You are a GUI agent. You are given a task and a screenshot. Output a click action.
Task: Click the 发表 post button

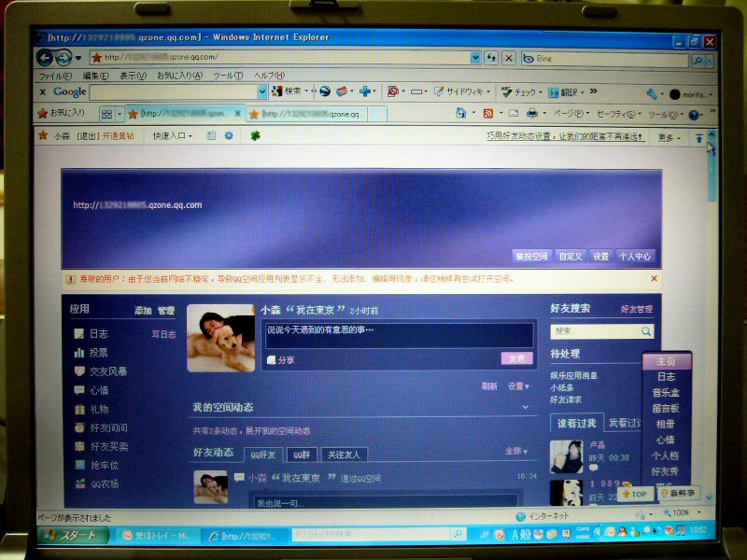pyautogui.click(x=517, y=358)
